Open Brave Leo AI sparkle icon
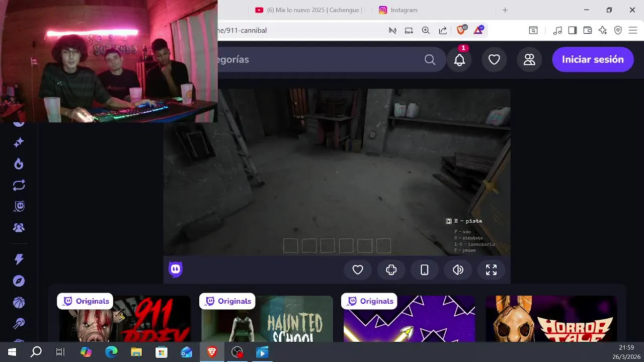 coord(603,30)
